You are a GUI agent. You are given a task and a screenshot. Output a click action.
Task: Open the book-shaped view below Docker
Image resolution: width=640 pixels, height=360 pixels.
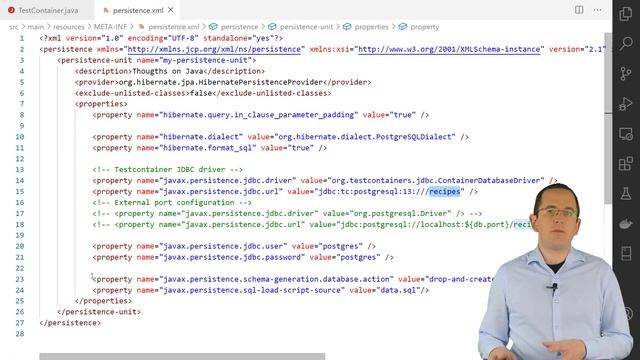(626, 253)
